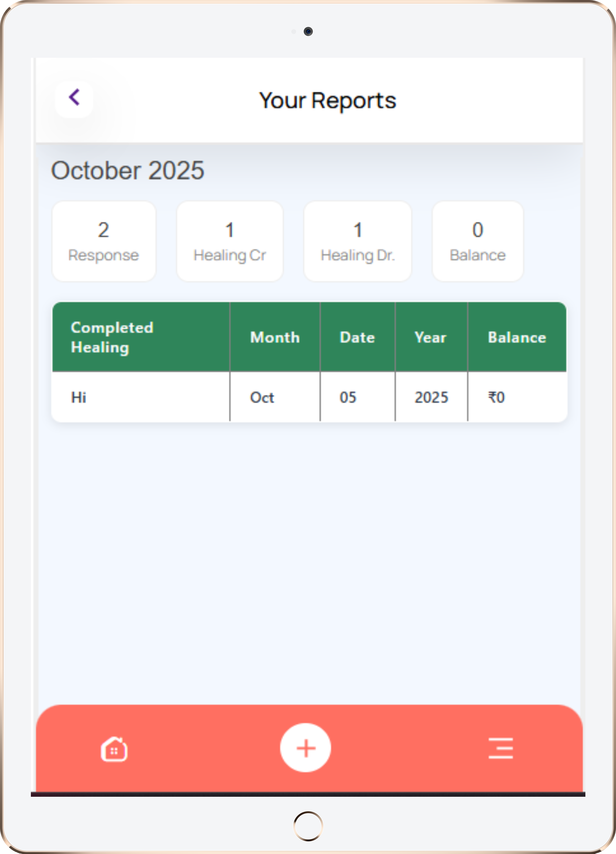Select the Hi healing entry cell
This screenshot has width=616, height=854.
79,397
